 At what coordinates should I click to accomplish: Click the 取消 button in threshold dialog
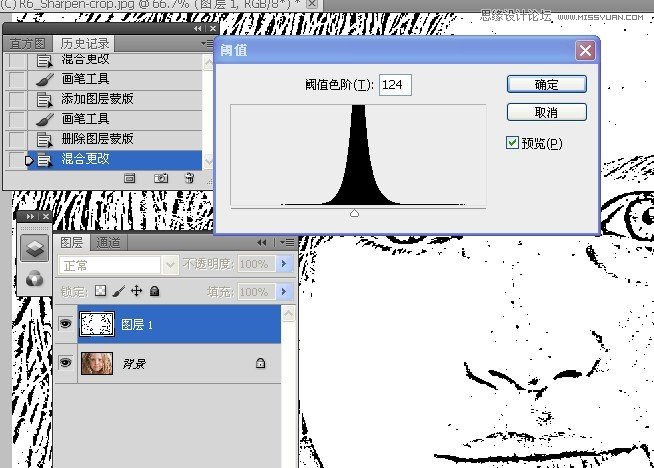[546, 112]
